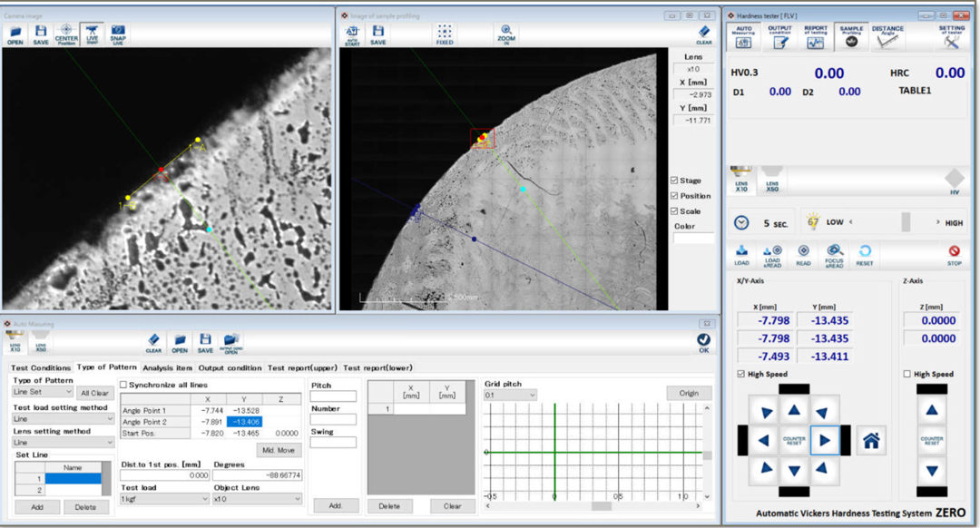
Task: Toggle X/Y-Axis High Speed checkbox
Action: pos(741,374)
